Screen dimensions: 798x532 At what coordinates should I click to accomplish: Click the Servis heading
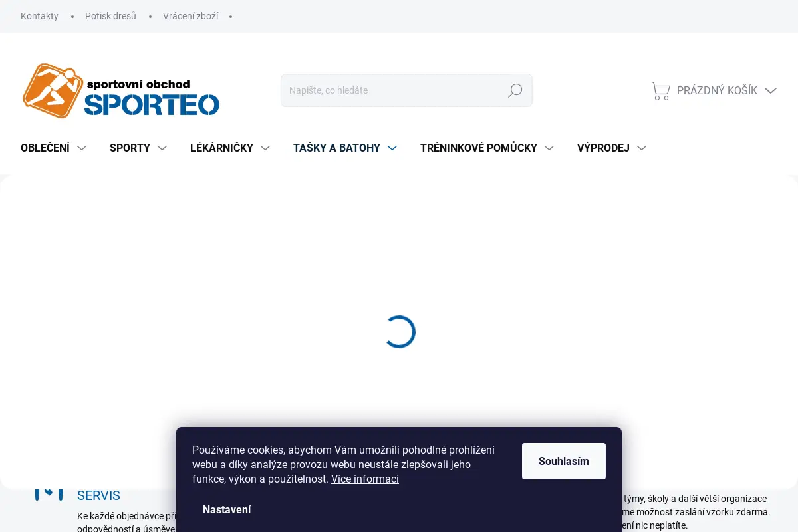(98, 495)
